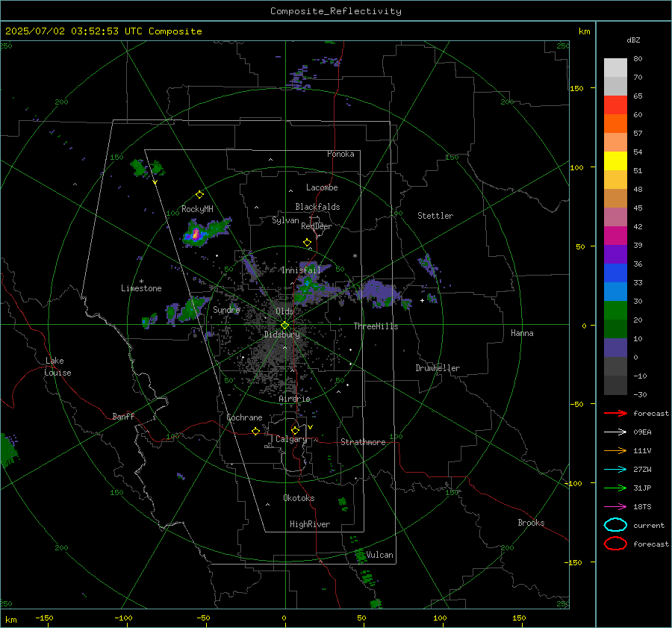Click the yellow radar-center diamond above Didsbury
Image resolution: width=672 pixels, height=628 pixels.
click(284, 326)
